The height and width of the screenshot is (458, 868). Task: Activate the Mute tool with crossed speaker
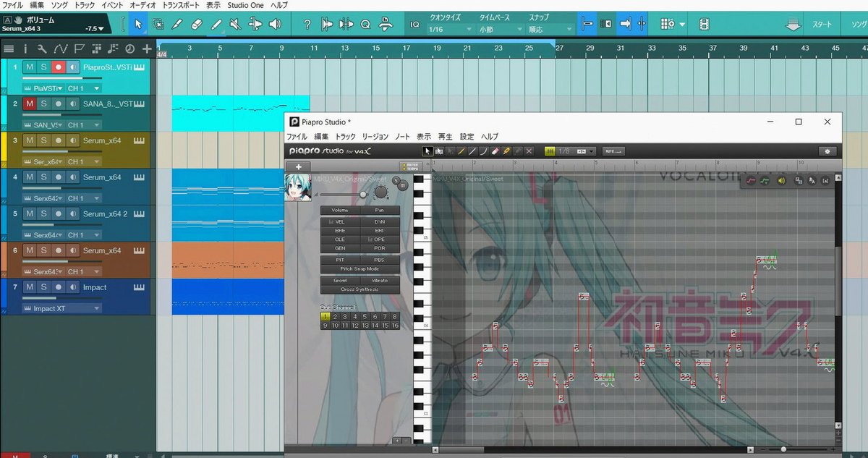[235, 24]
